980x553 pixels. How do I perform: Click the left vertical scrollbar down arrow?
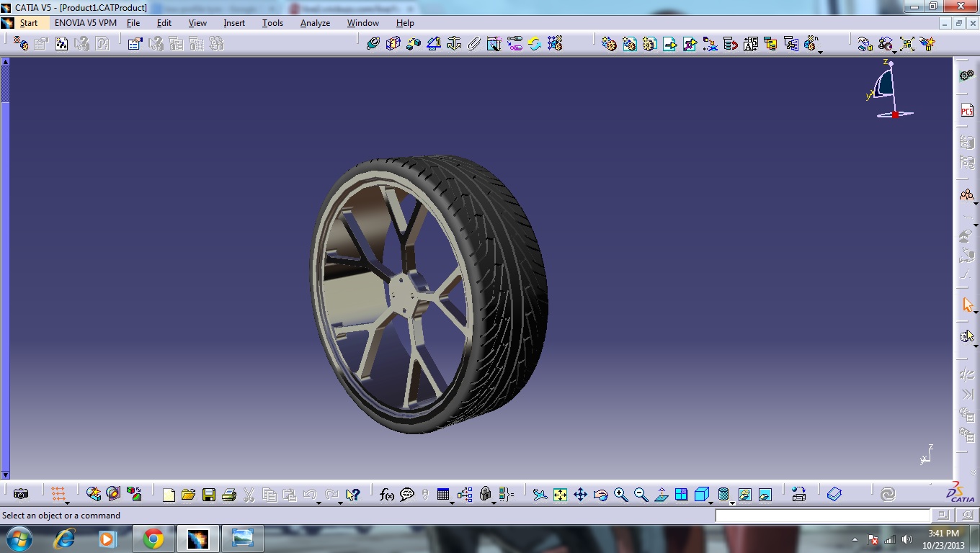click(x=5, y=475)
